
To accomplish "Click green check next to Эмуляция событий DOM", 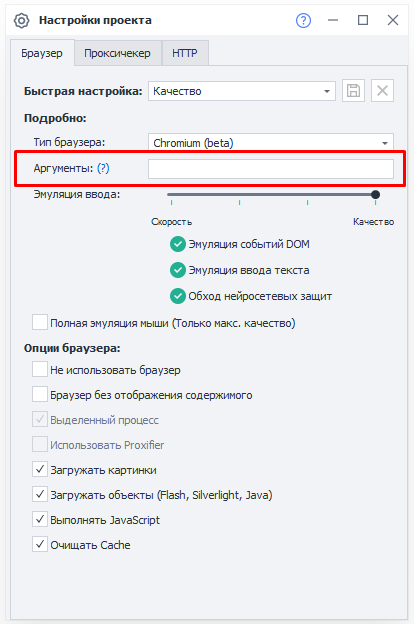I will (x=178, y=244).
